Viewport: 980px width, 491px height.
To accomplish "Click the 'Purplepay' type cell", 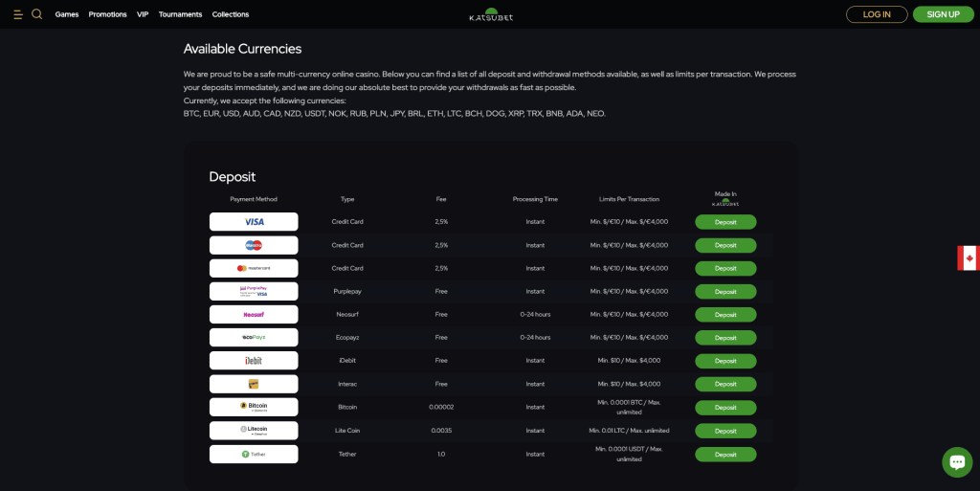I will coord(347,291).
